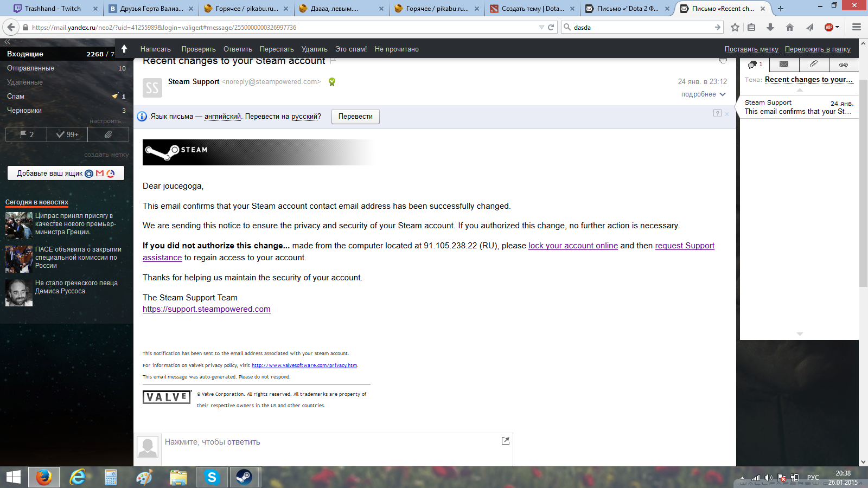
Task: Switch to Письмо Dota 2 tab
Action: (x=628, y=9)
